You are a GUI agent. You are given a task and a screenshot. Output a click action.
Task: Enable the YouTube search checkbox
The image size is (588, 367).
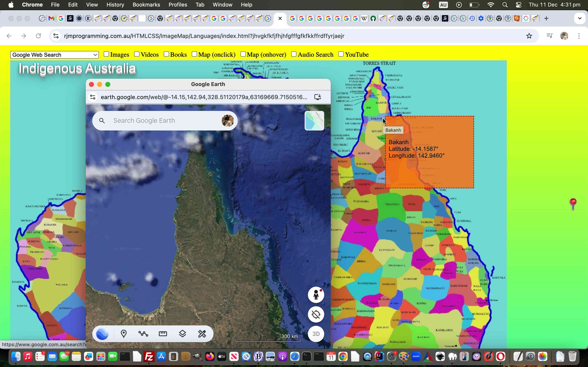[341, 54]
